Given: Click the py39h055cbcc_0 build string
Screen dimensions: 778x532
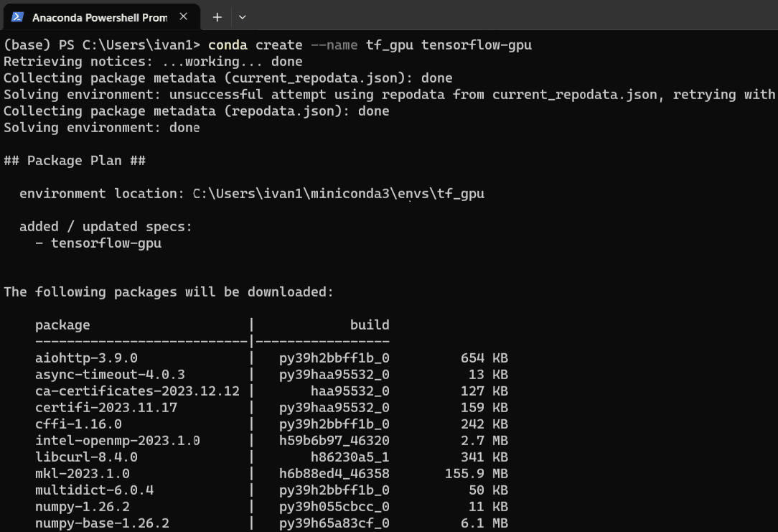Looking at the screenshot, I should click(x=334, y=507).
